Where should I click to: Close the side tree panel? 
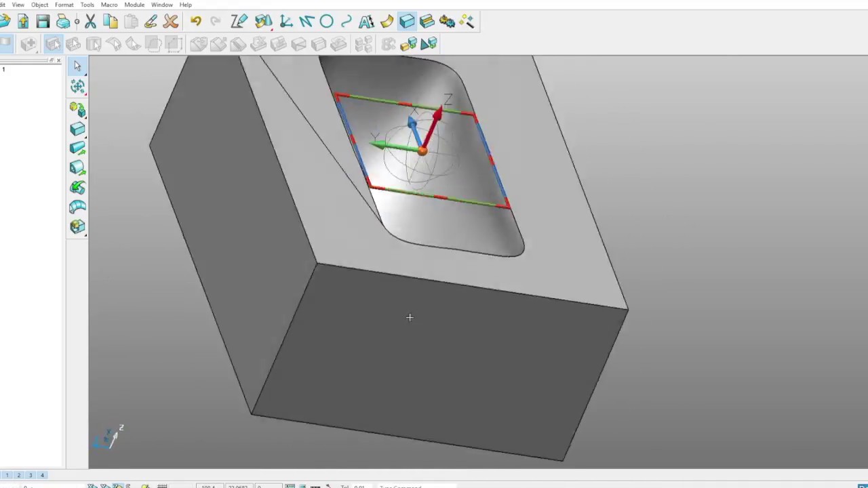pos(58,61)
